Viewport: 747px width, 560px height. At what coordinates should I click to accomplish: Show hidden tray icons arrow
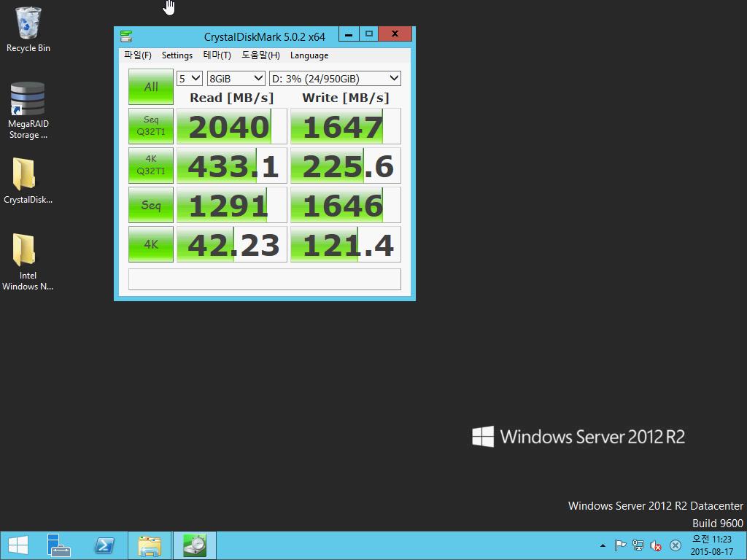(x=603, y=545)
